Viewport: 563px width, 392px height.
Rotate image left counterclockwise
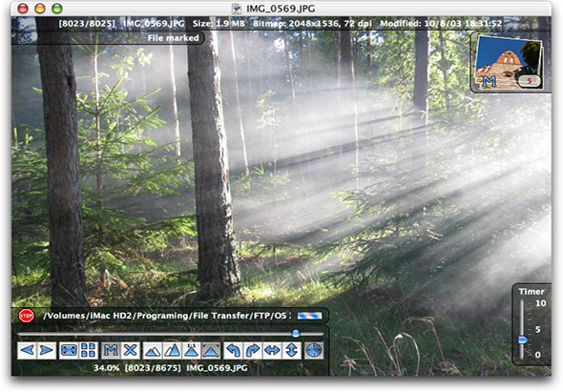tap(233, 350)
